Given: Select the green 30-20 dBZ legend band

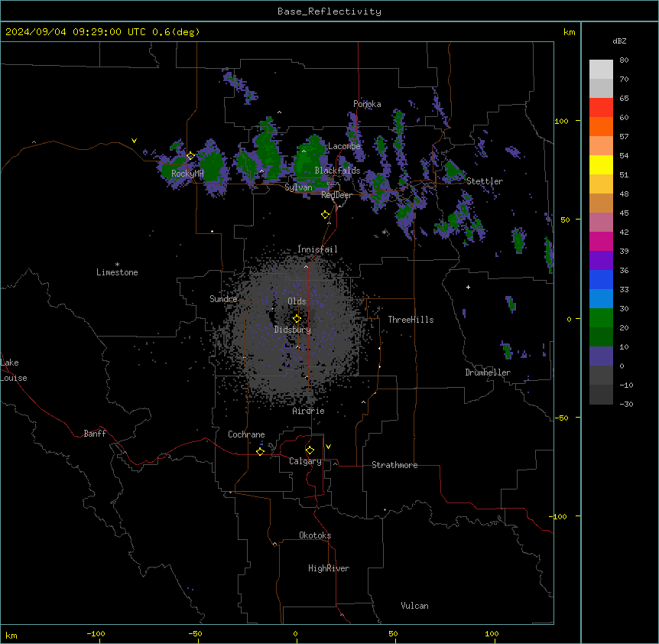Looking at the screenshot, I should (601, 318).
